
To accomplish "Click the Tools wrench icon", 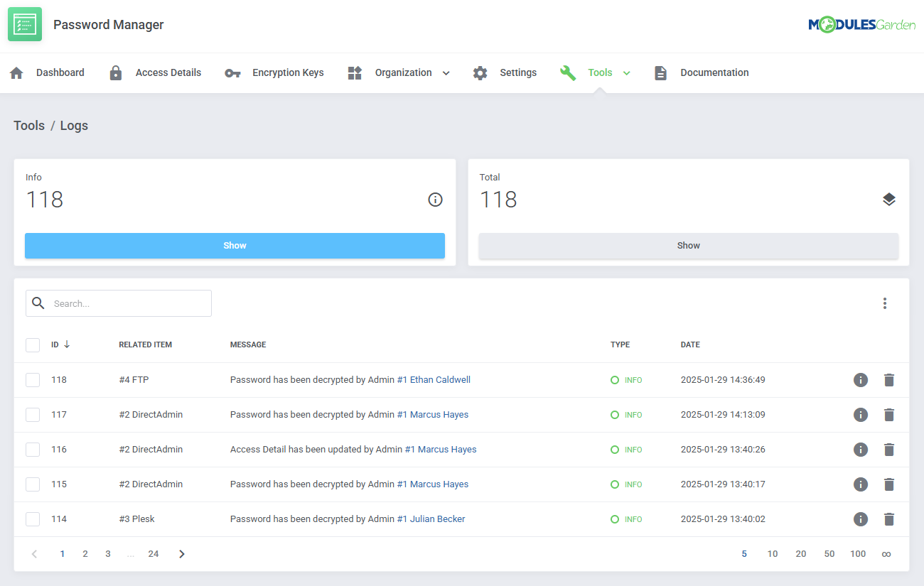I will [x=568, y=73].
